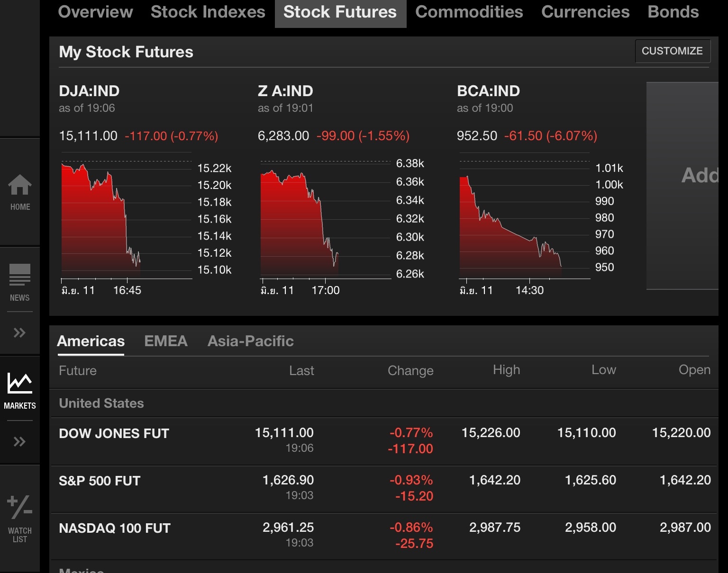The width and height of the screenshot is (728, 573).
Task: Select the EMEA region tab
Action: tap(166, 341)
